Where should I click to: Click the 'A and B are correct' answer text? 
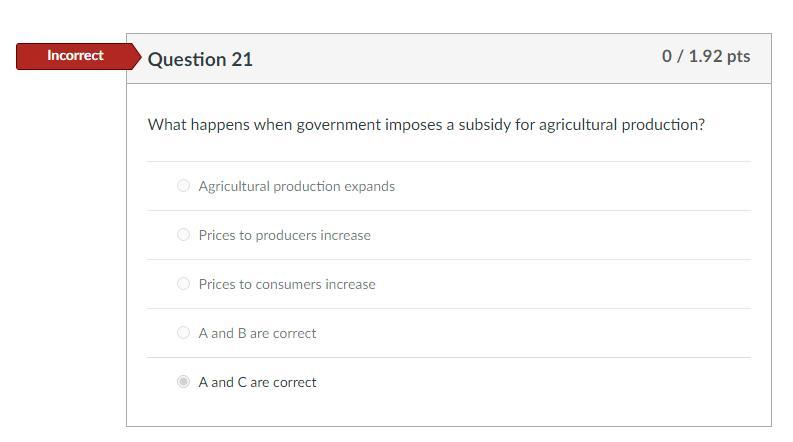tap(257, 333)
